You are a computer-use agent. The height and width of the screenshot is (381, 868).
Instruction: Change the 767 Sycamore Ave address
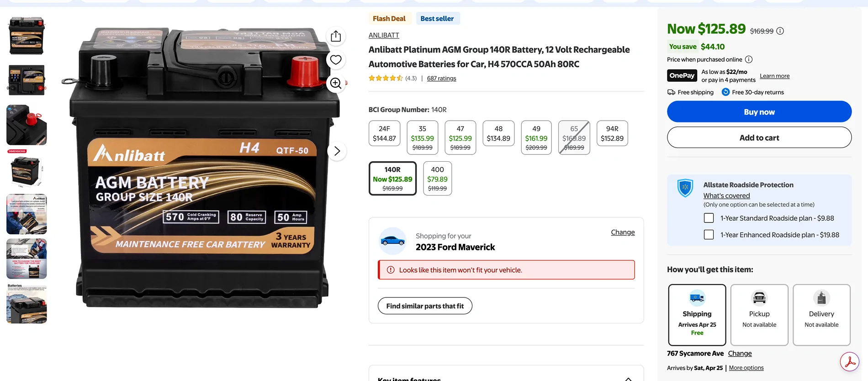coord(740,353)
